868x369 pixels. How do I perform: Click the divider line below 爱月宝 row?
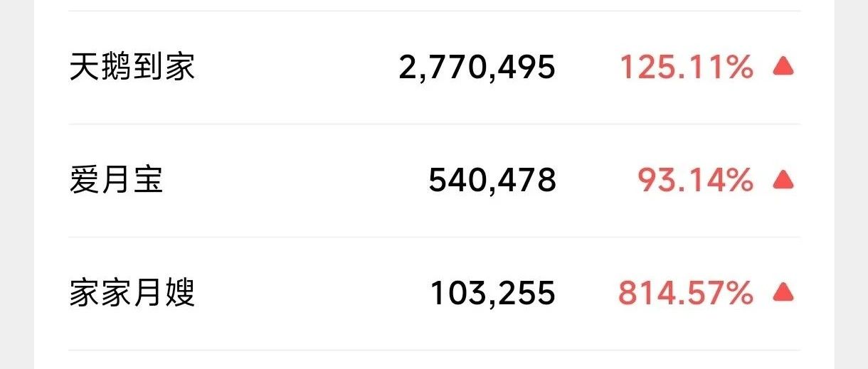(x=434, y=237)
